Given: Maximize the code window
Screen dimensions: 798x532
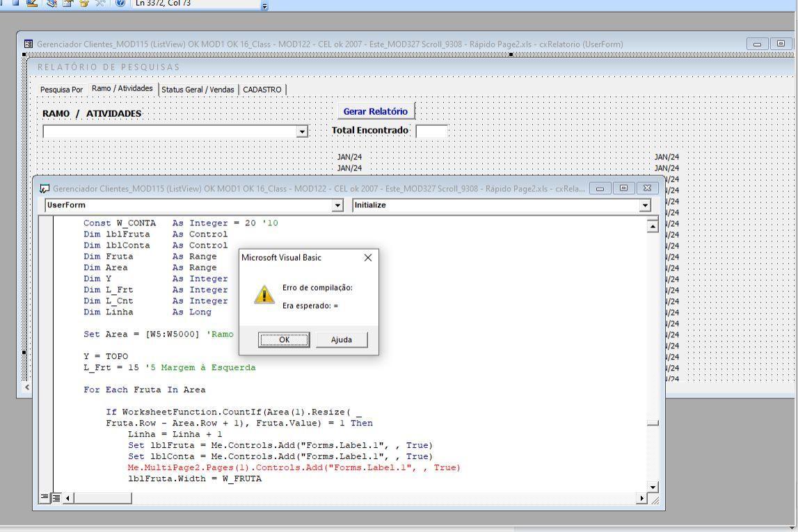Looking at the screenshot, I should pyautogui.click(x=623, y=188).
